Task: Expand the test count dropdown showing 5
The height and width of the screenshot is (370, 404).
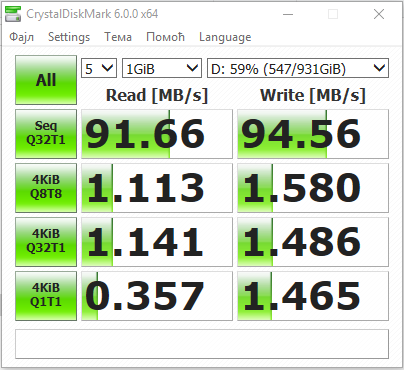Action: point(99,68)
